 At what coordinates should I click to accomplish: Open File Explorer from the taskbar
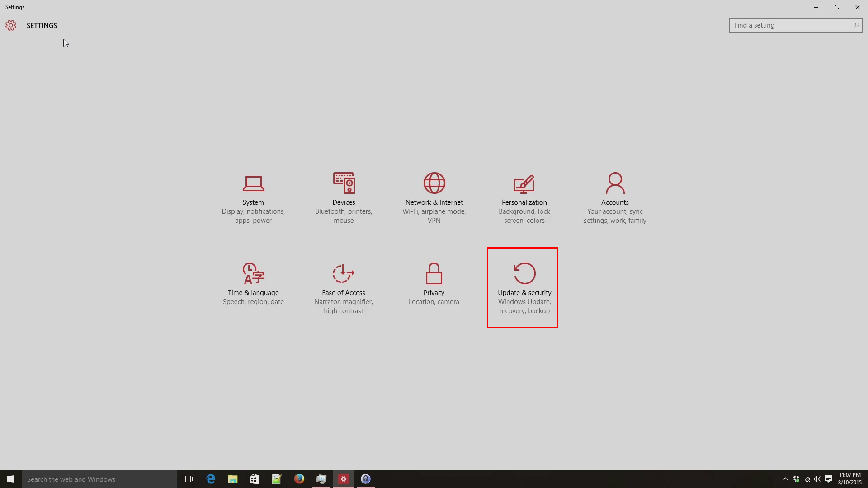232,479
